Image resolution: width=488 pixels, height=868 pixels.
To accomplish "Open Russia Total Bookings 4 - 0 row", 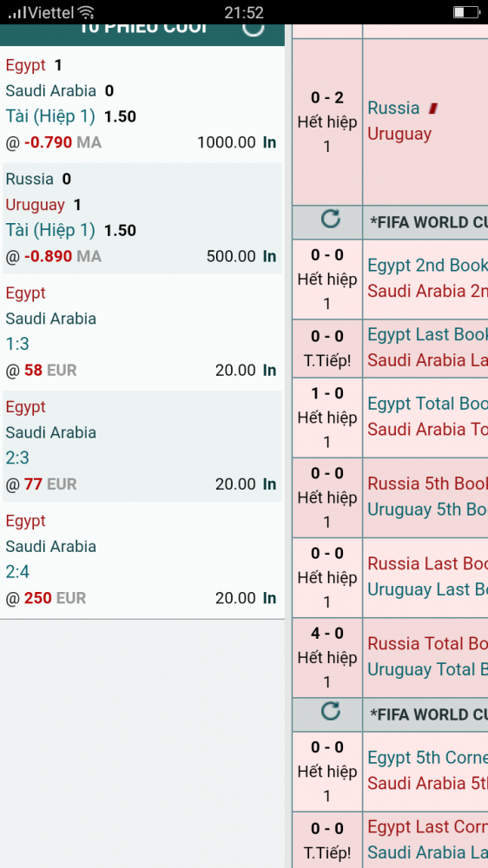I will click(x=390, y=657).
